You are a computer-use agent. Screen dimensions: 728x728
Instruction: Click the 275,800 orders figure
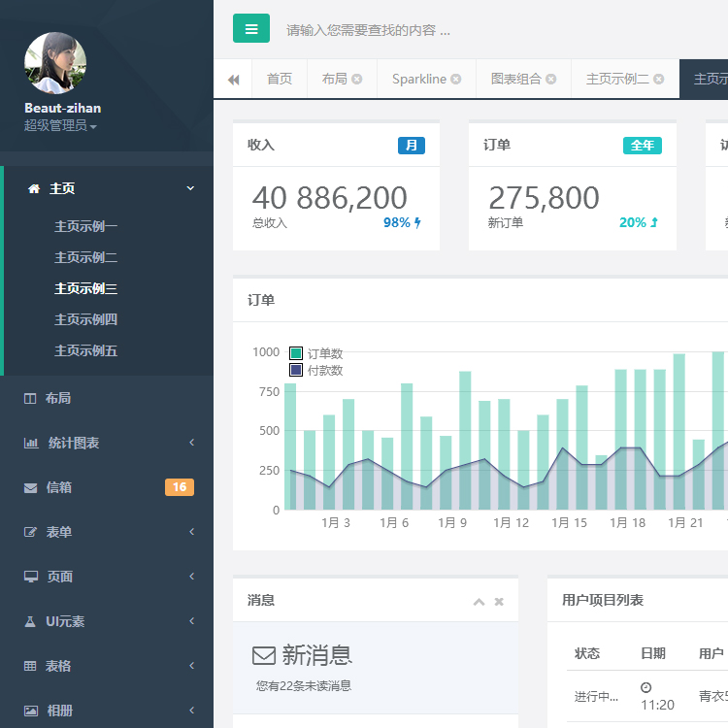(544, 198)
